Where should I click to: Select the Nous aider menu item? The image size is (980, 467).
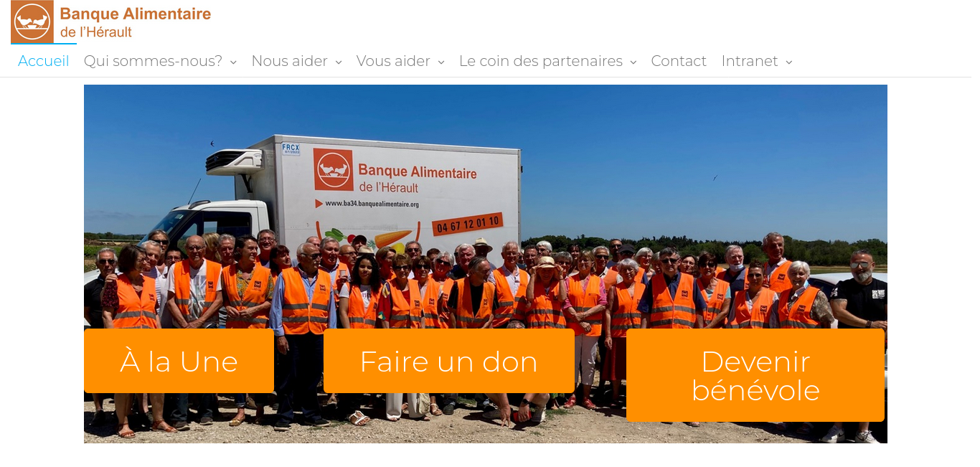tap(289, 61)
